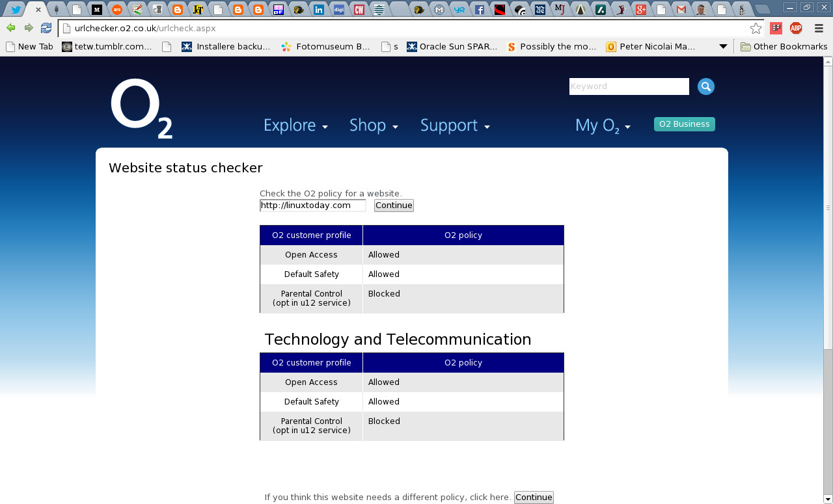Open the JoT yellow icon tab

(x=198, y=10)
